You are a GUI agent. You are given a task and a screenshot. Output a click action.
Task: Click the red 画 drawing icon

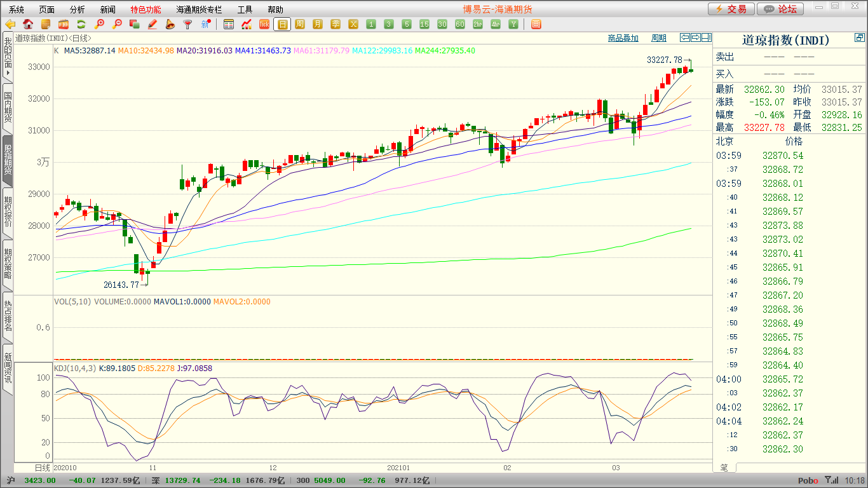pyautogui.click(x=536, y=24)
